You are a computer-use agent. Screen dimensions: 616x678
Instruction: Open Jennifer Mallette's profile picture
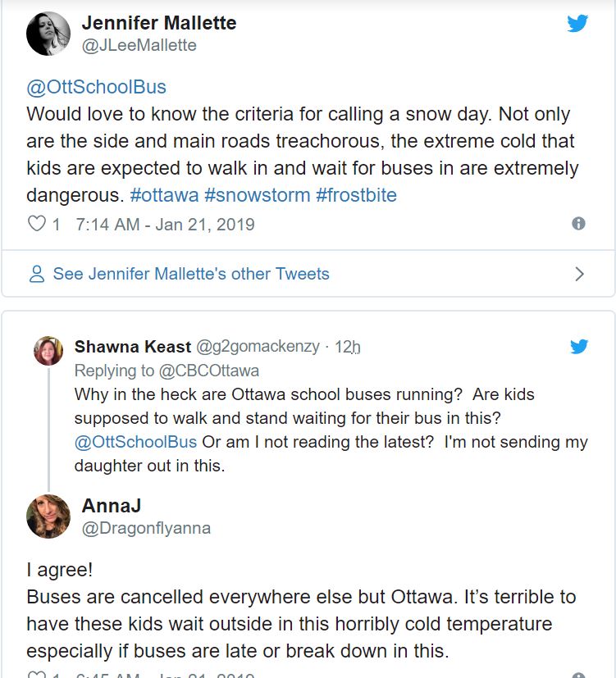48,34
